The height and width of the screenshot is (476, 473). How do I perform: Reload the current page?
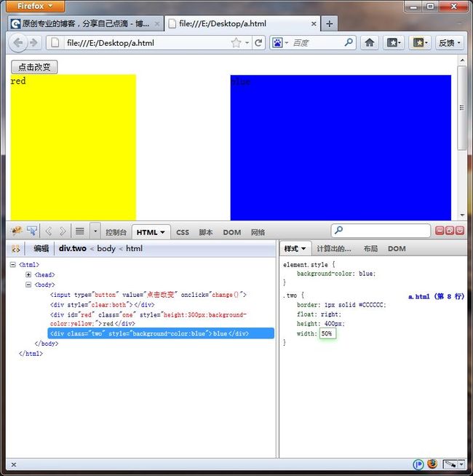coord(258,43)
